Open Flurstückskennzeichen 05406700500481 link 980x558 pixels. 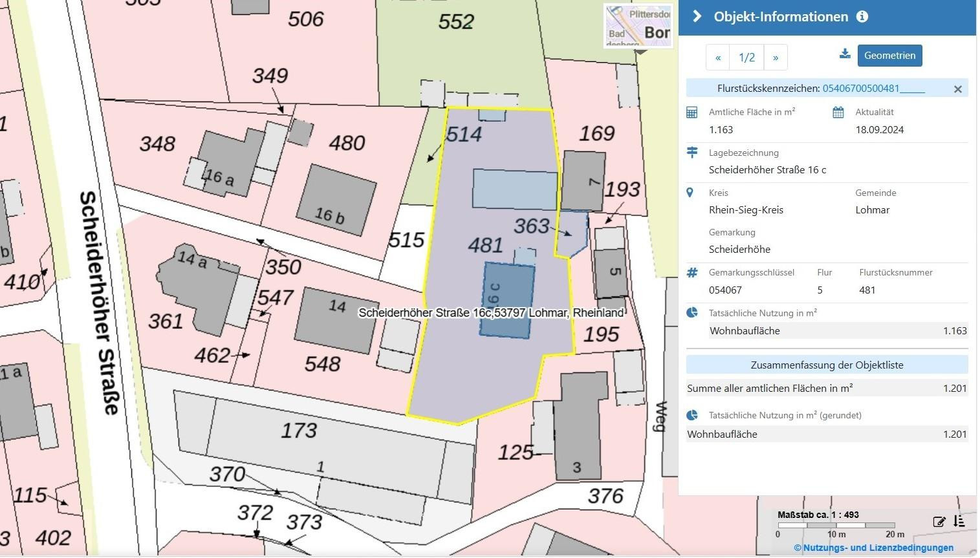tap(873, 89)
